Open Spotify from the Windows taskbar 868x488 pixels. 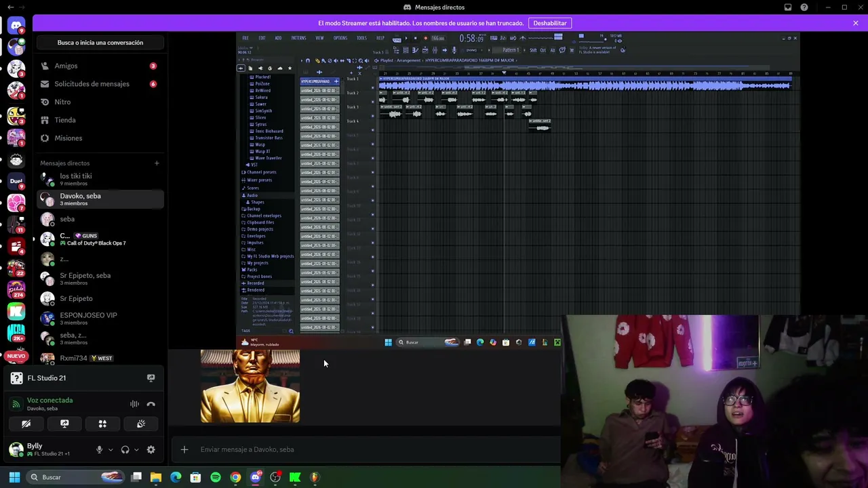pyautogui.click(x=216, y=477)
